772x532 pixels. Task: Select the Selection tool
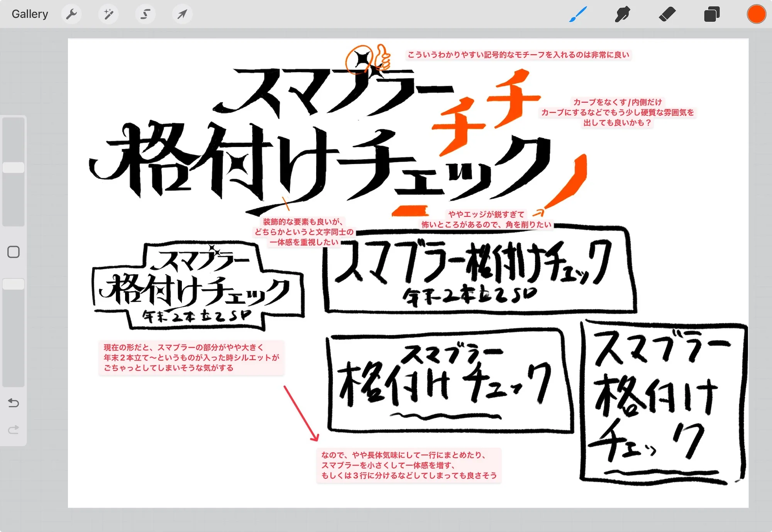[x=146, y=14]
